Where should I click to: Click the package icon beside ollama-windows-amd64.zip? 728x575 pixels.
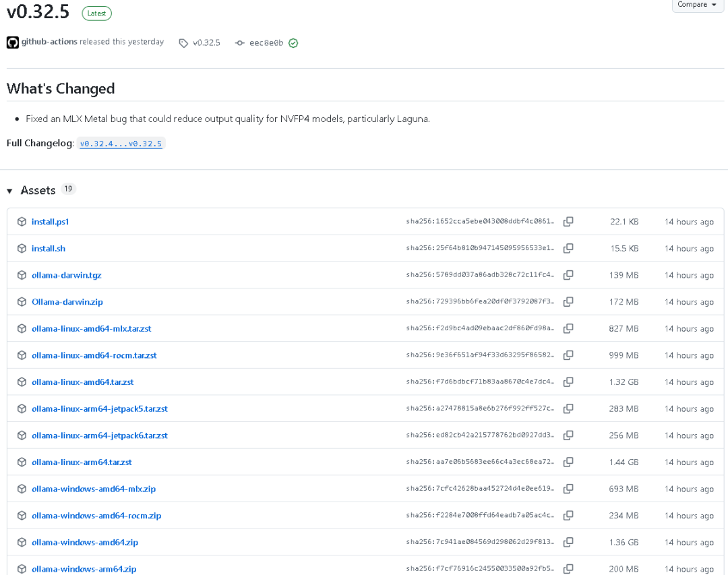22,542
